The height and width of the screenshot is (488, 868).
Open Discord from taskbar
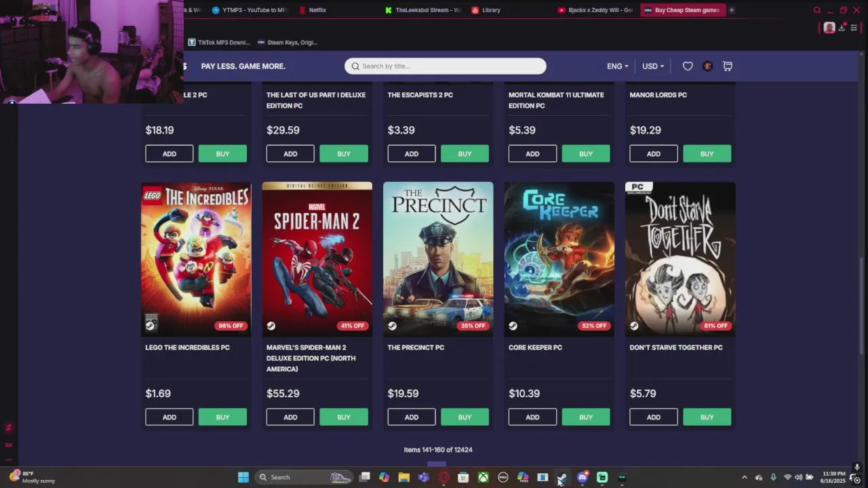click(583, 477)
